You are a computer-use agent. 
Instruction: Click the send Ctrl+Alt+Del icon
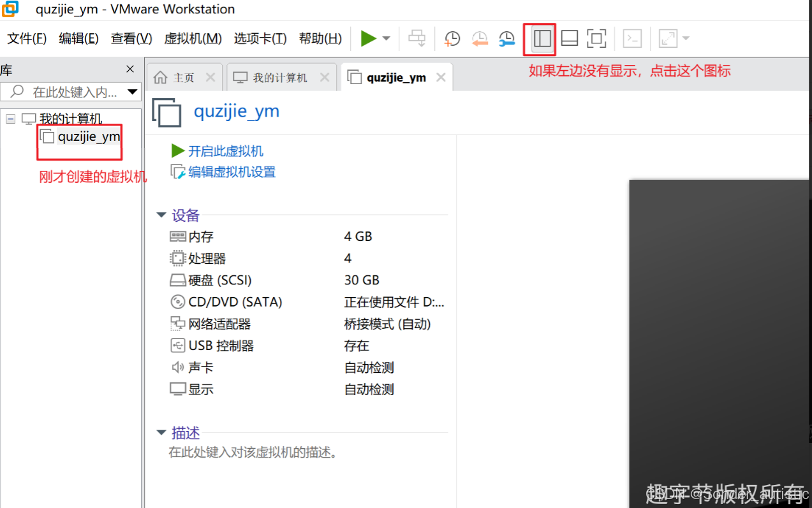417,38
